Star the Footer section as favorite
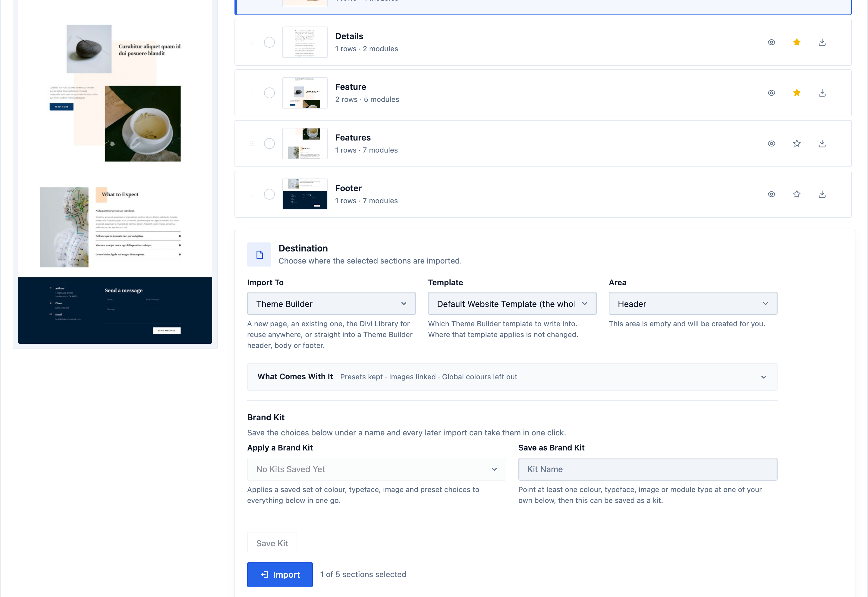This screenshot has height=597, width=868. pos(797,194)
